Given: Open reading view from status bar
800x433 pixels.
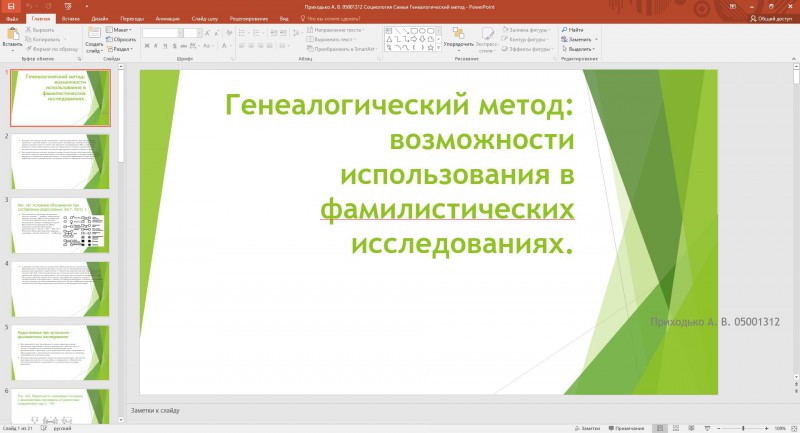Looking at the screenshot, I should pyautogui.click(x=691, y=428).
